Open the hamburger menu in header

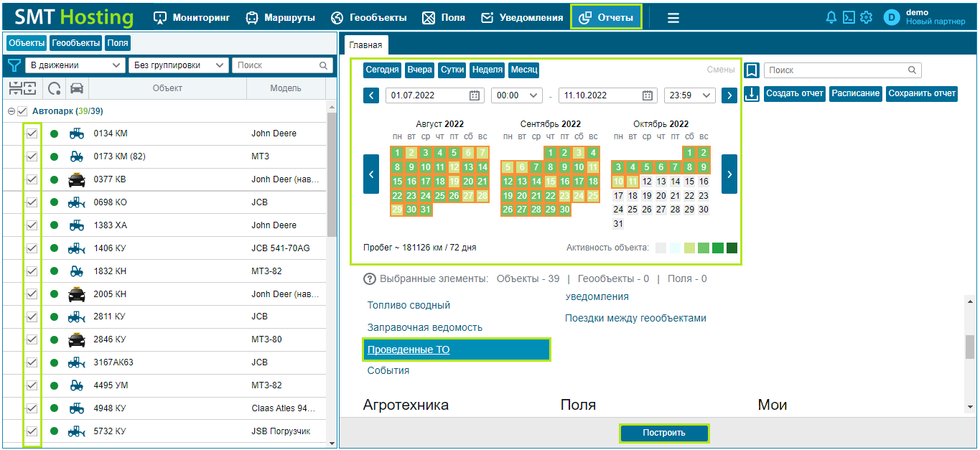click(673, 18)
